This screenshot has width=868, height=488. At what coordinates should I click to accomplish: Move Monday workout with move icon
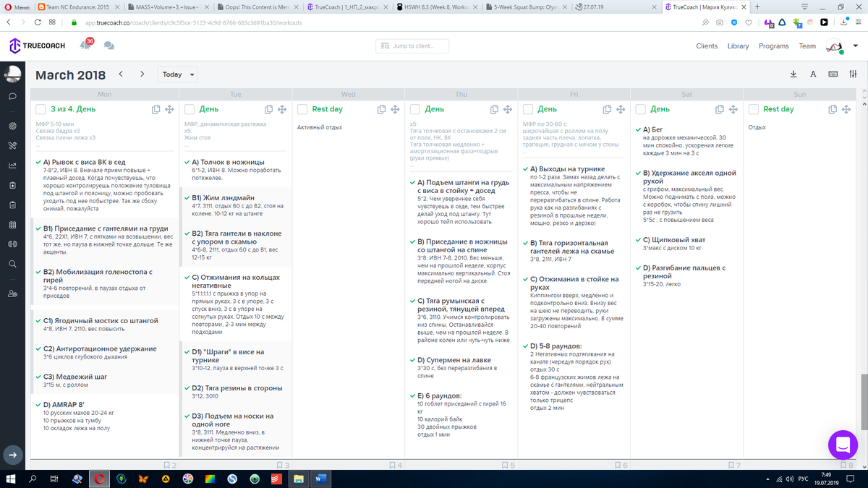tap(169, 109)
